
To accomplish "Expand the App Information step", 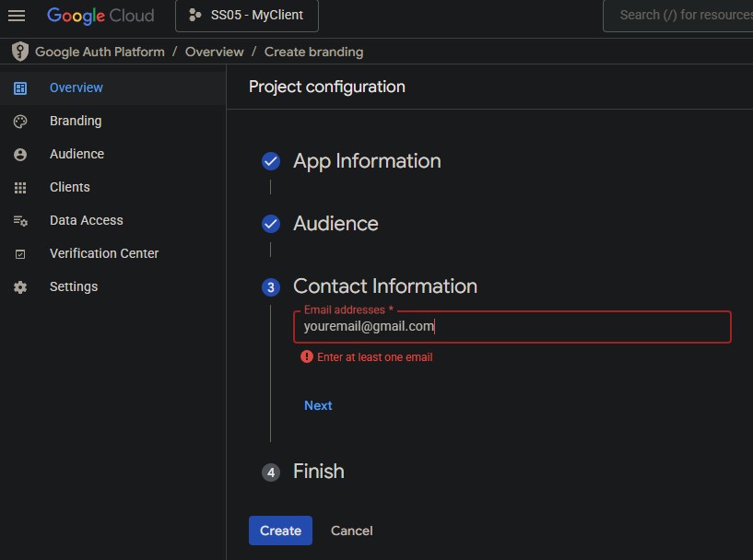I will point(367,161).
